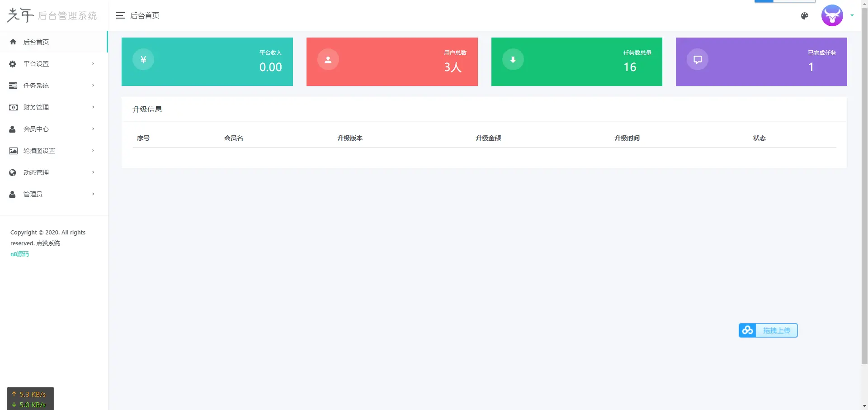This screenshot has width=868, height=410.
Task: Open the 动态管理 menu item
Action: [53, 172]
